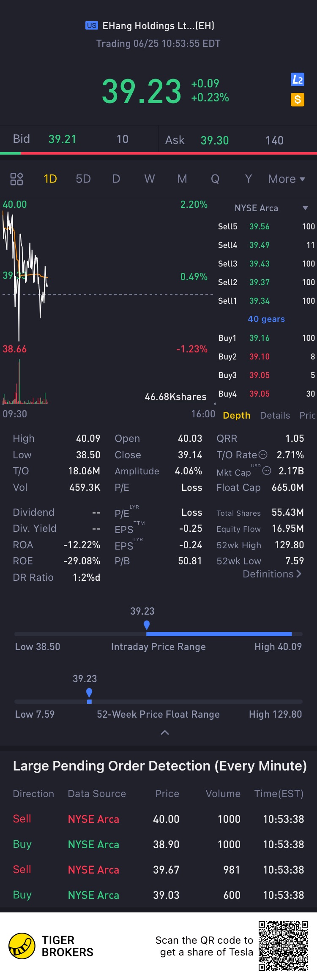Select the Depth tab
The width and height of the screenshot is (317, 980).
237,415
